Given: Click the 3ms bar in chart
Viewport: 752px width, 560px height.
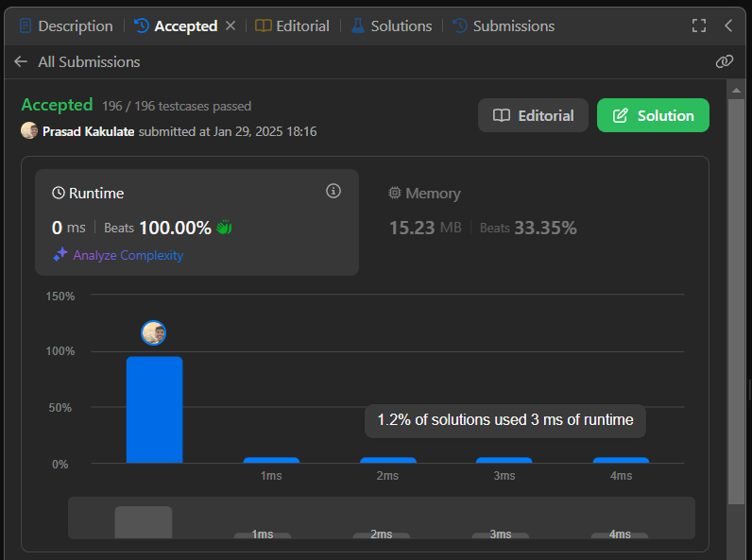Looking at the screenshot, I should click(504, 460).
